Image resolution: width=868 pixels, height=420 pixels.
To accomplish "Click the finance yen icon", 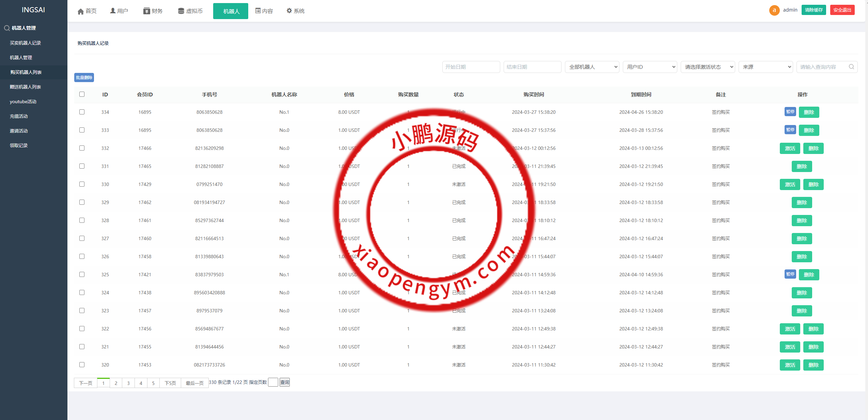I will (x=146, y=11).
